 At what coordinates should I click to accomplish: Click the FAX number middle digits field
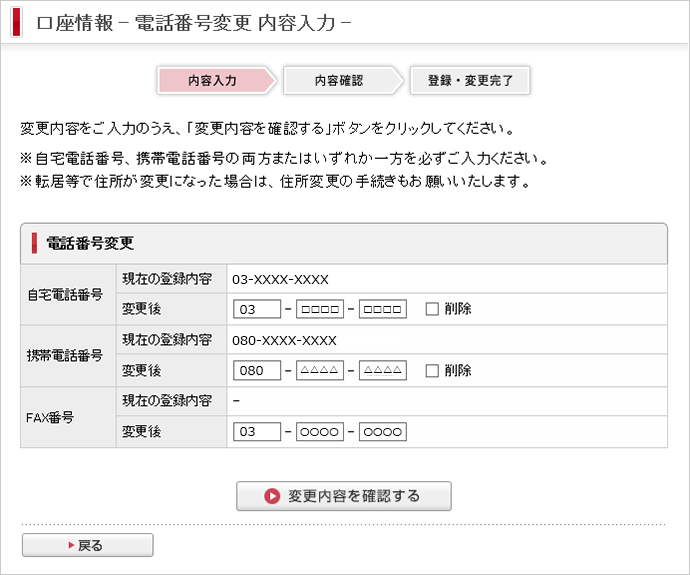click(320, 432)
